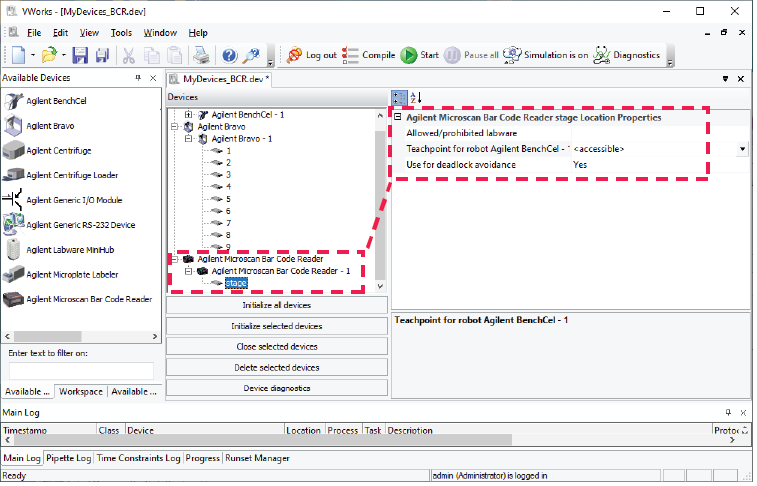757x486 pixels.
Task: Click the Compile toolbar button
Action: pos(369,55)
